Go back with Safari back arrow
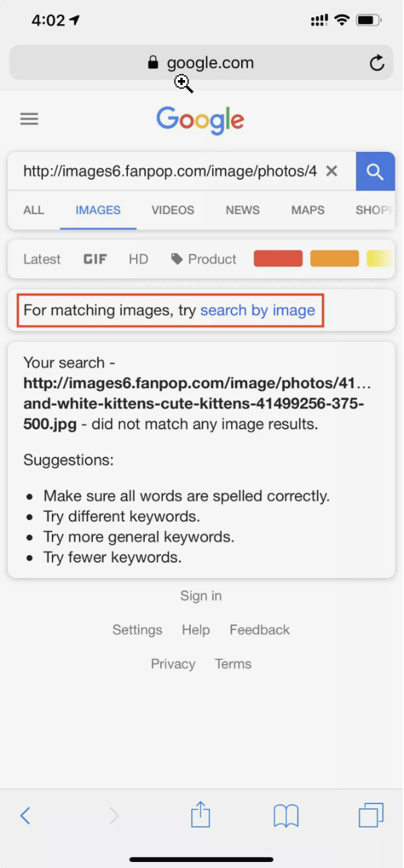Viewport: 404px width, 868px height. pos(26,816)
